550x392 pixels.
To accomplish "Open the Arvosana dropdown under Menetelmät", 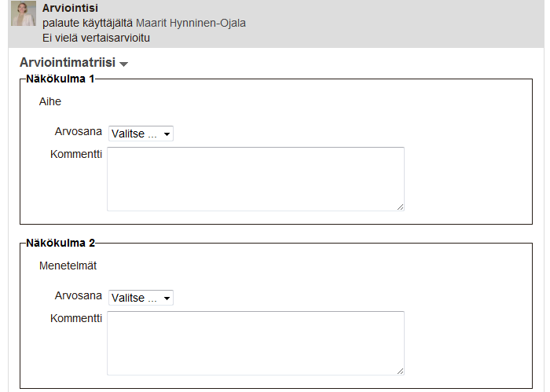I will [141, 298].
